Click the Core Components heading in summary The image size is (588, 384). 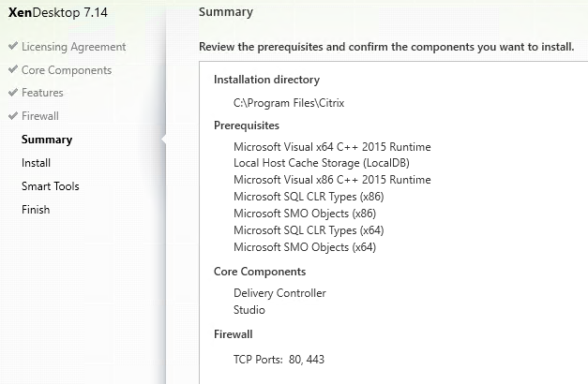(260, 272)
